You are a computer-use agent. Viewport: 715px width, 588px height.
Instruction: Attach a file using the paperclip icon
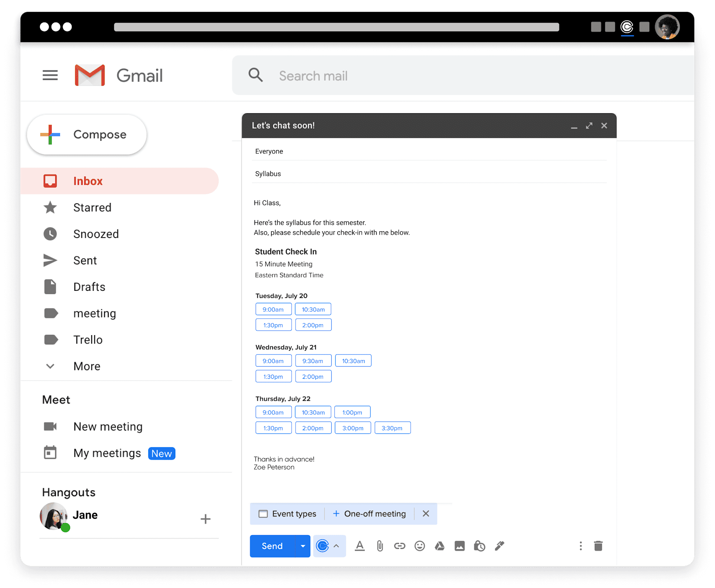pyautogui.click(x=380, y=546)
